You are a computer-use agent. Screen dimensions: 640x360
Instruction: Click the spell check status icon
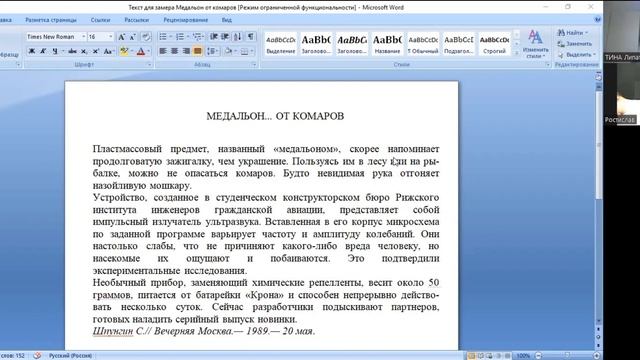coord(37,356)
